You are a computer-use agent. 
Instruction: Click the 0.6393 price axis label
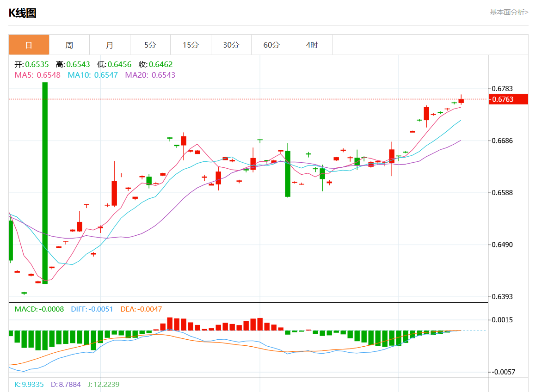502,297
